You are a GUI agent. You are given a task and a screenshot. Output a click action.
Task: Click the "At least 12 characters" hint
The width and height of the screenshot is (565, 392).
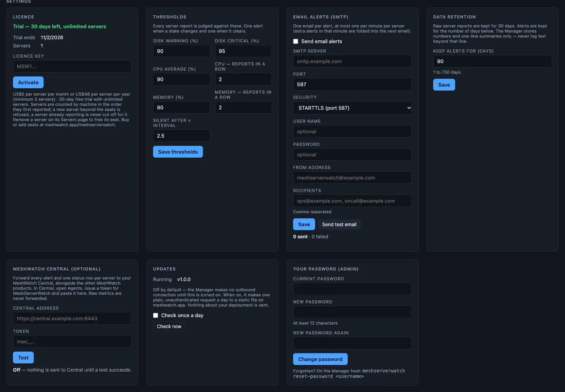coord(315,323)
